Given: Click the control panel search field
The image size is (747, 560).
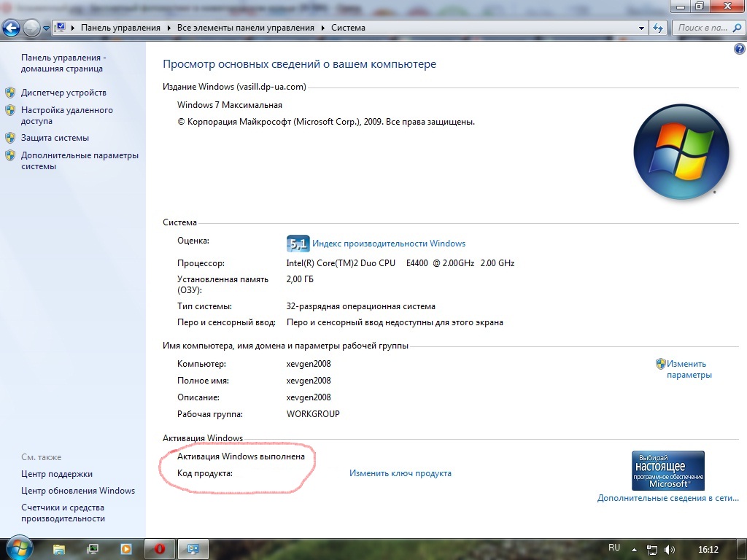Looking at the screenshot, I should point(702,28).
